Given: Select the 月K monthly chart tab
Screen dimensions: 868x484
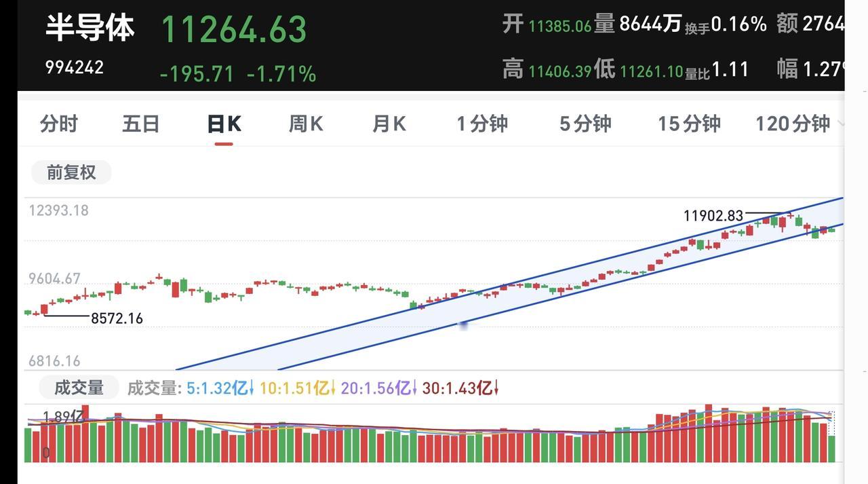Looking at the screenshot, I should click(389, 124).
